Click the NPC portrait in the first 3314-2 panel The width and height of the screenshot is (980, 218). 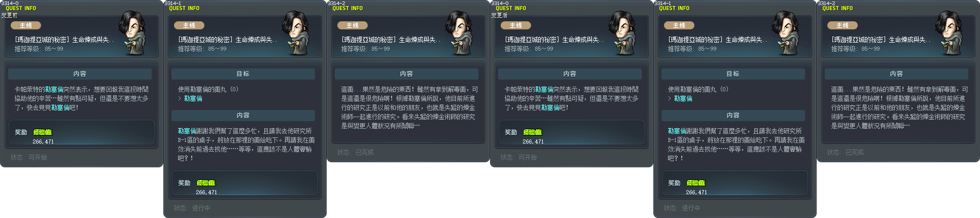(459, 33)
